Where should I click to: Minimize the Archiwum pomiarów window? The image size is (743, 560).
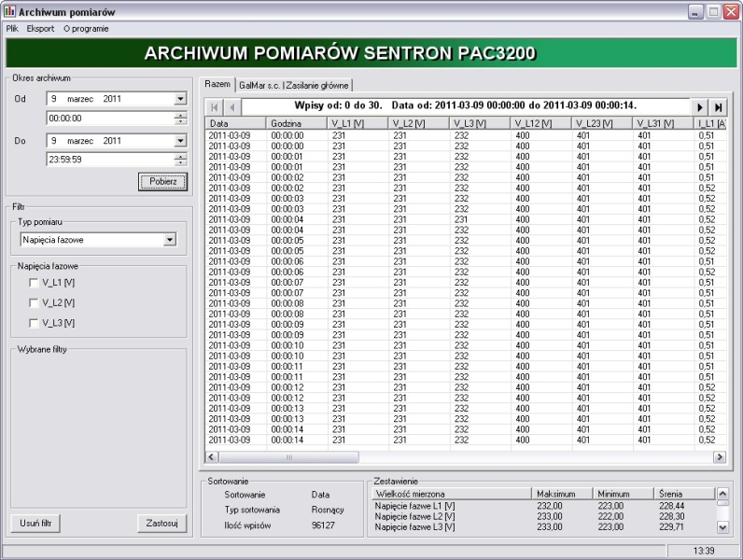[x=695, y=12]
